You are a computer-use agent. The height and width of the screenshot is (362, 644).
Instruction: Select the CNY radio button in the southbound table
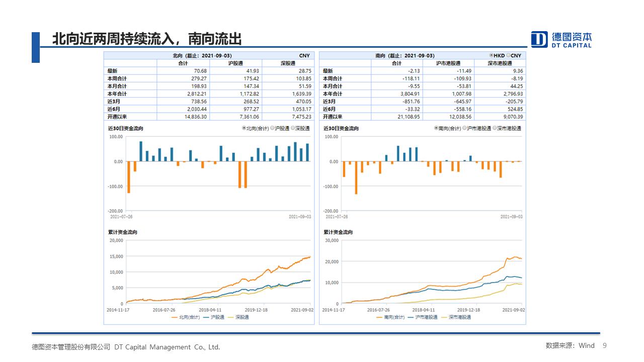[508, 55]
